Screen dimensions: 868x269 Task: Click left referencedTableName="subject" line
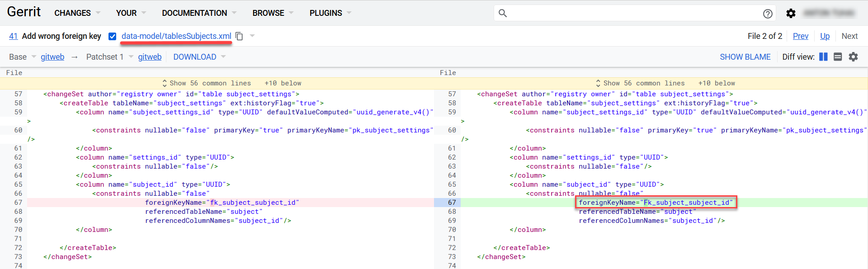203,212
